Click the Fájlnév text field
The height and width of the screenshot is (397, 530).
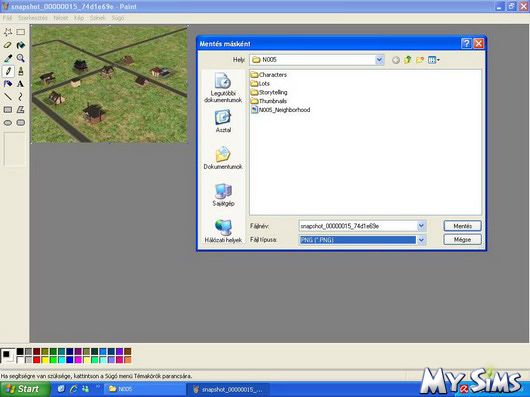click(358, 226)
